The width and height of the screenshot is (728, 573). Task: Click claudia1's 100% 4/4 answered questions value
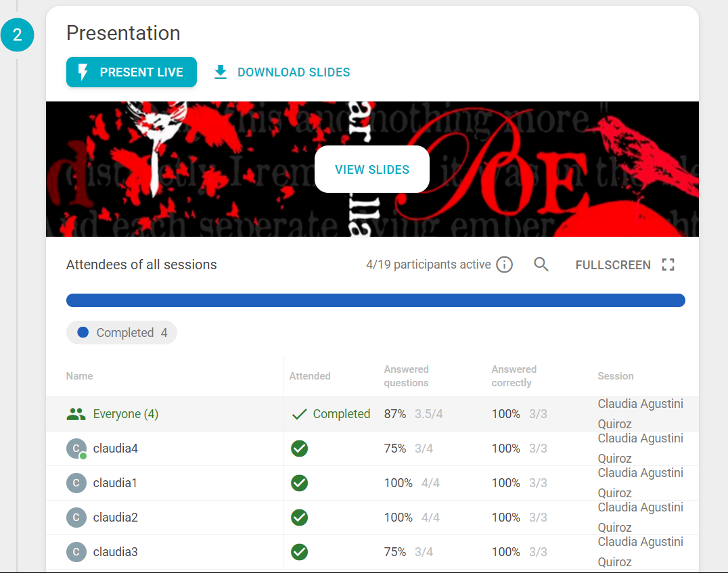[412, 483]
